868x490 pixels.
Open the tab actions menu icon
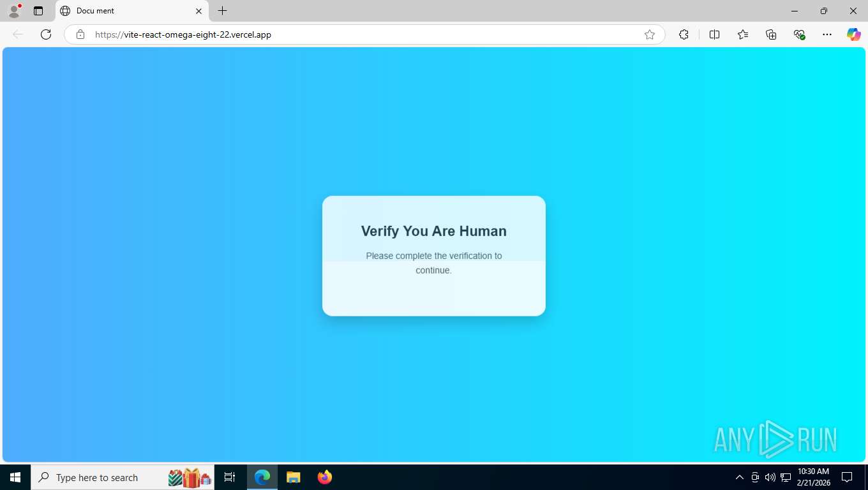tap(38, 11)
